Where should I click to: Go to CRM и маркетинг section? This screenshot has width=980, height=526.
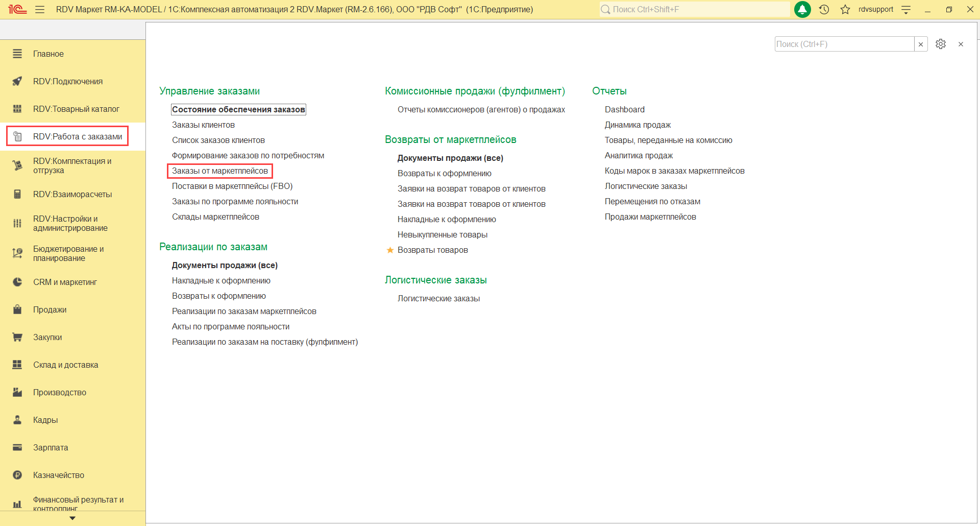pos(65,282)
